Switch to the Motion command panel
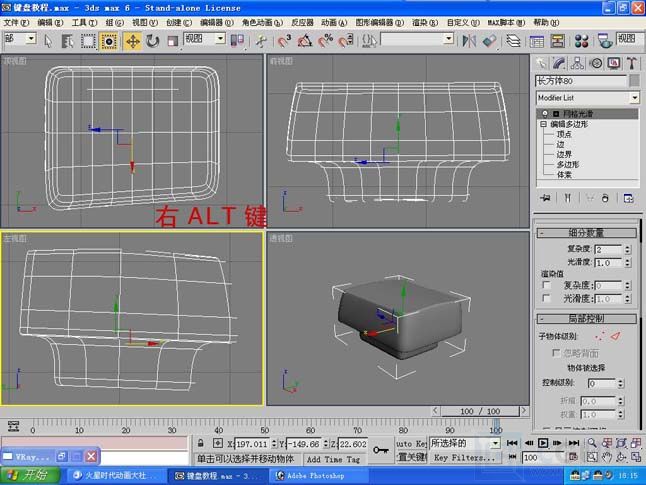This screenshot has height=485, width=646. pyautogui.click(x=596, y=63)
